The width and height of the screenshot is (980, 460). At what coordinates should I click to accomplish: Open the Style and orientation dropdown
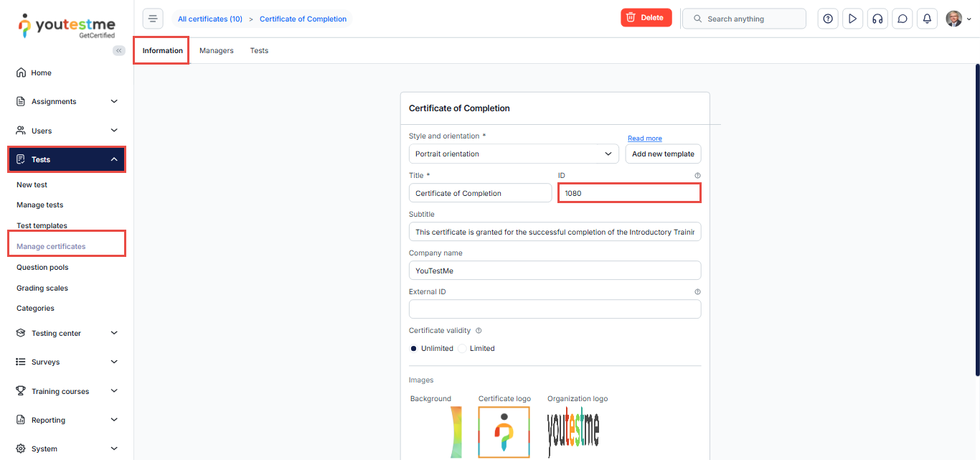(x=514, y=154)
